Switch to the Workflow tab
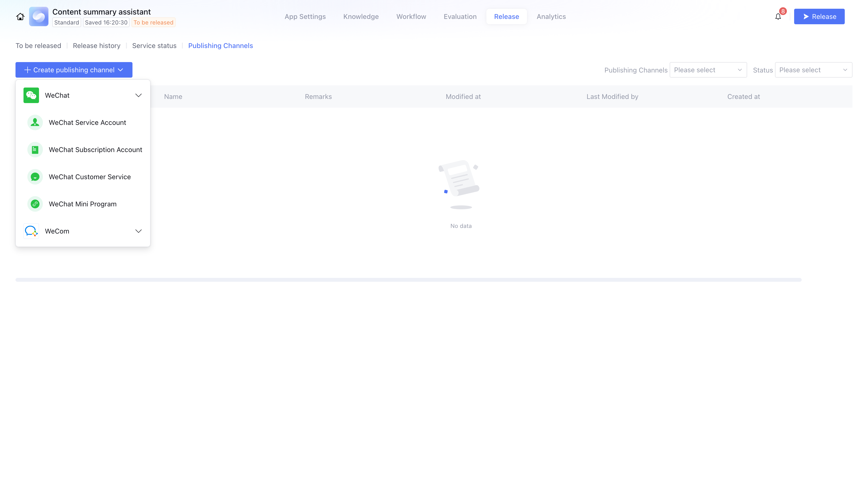The image size is (868, 484). pyautogui.click(x=411, y=16)
